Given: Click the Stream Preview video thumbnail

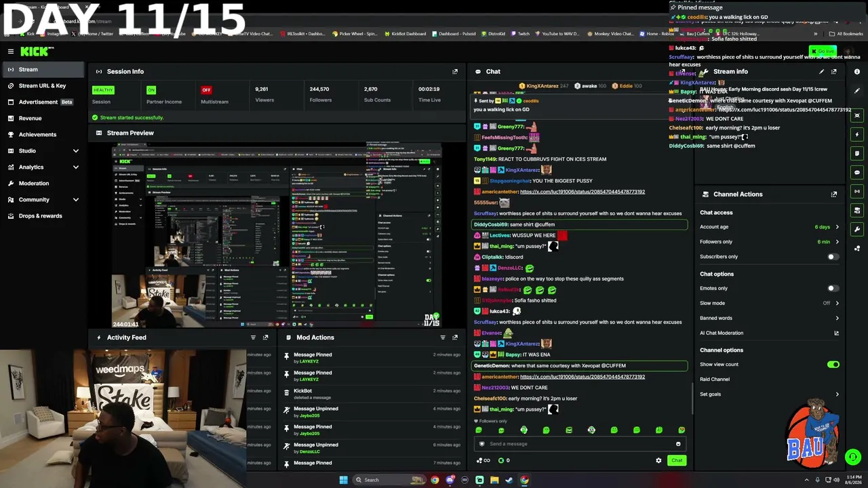Looking at the screenshot, I should (277, 235).
